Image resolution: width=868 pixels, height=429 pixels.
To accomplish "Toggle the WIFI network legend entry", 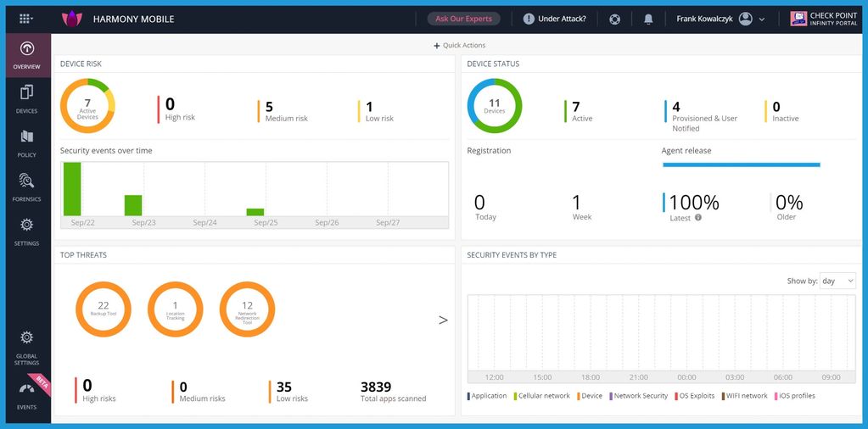I will tap(745, 396).
